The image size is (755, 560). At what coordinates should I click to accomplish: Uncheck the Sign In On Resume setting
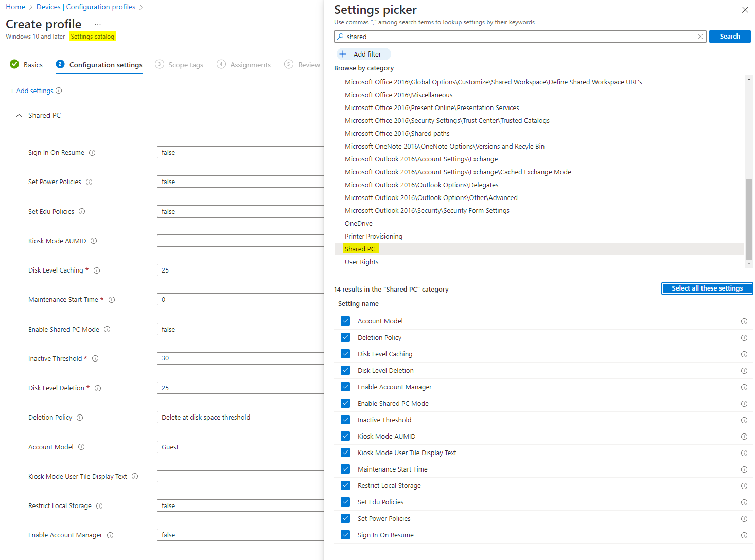[345, 535]
